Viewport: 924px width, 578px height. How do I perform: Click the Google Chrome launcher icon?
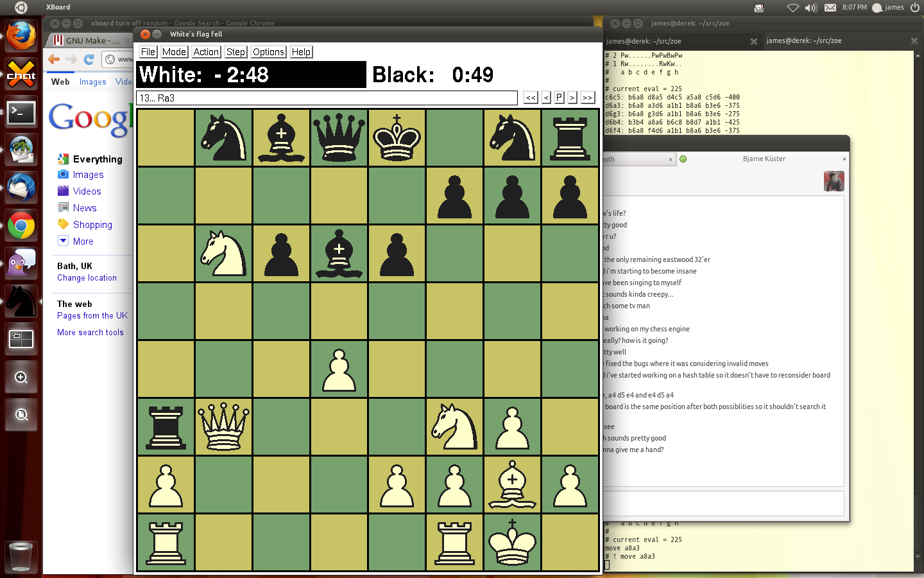click(x=21, y=226)
